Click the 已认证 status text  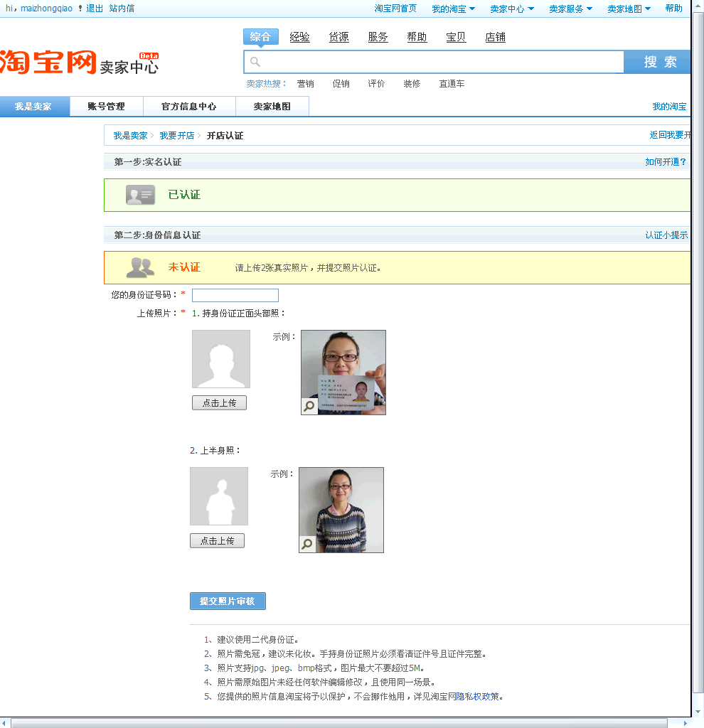184,195
